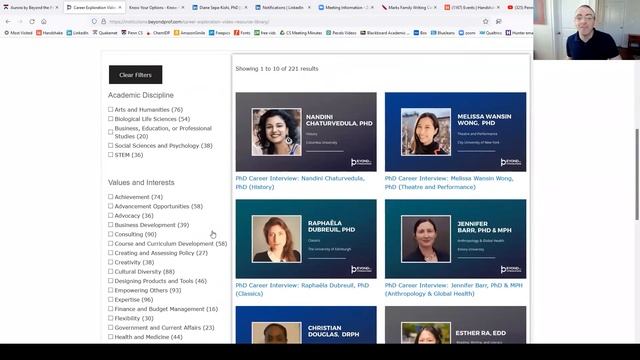
Task: Check the Health and Medicine filter
Action: point(110,337)
